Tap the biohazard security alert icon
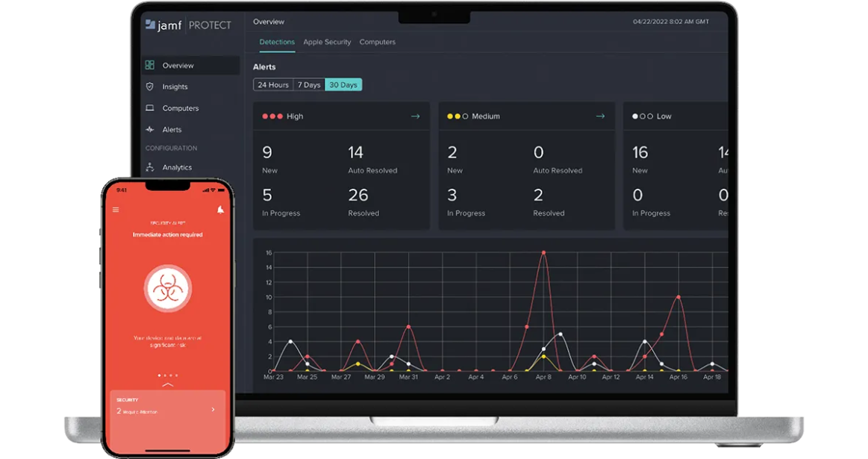Screen dimensions: 868x459 tap(168, 289)
